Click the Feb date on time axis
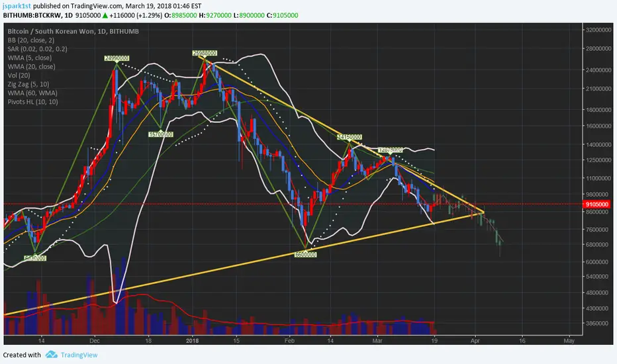The height and width of the screenshot is (364, 617). [289, 341]
